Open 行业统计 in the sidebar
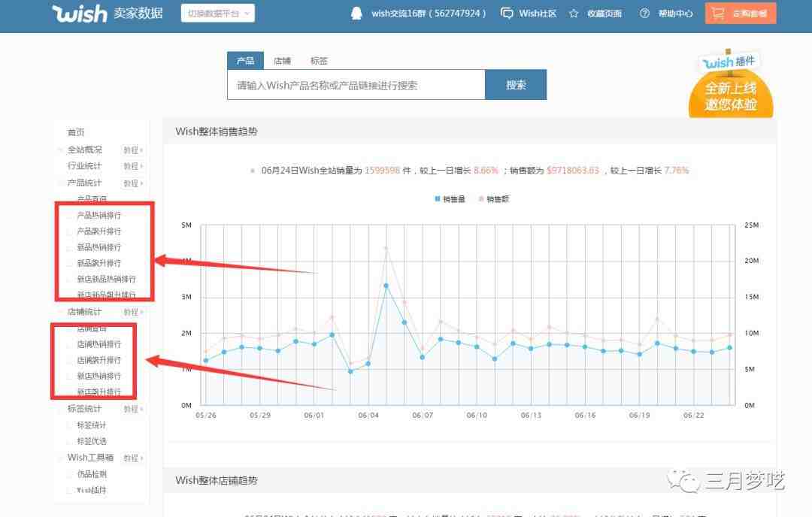The height and width of the screenshot is (517, 812). (x=84, y=165)
